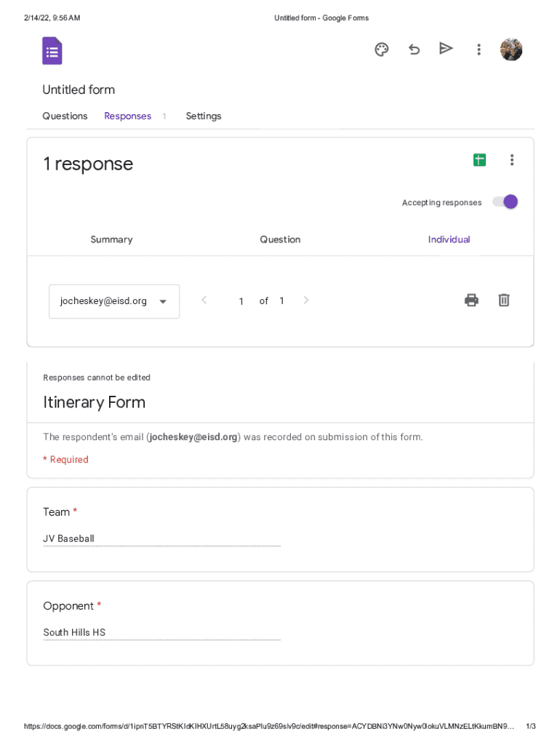Image resolution: width=560 pixels, height=745 pixels.
Task: Open the customize theme palette
Action: 382,49
